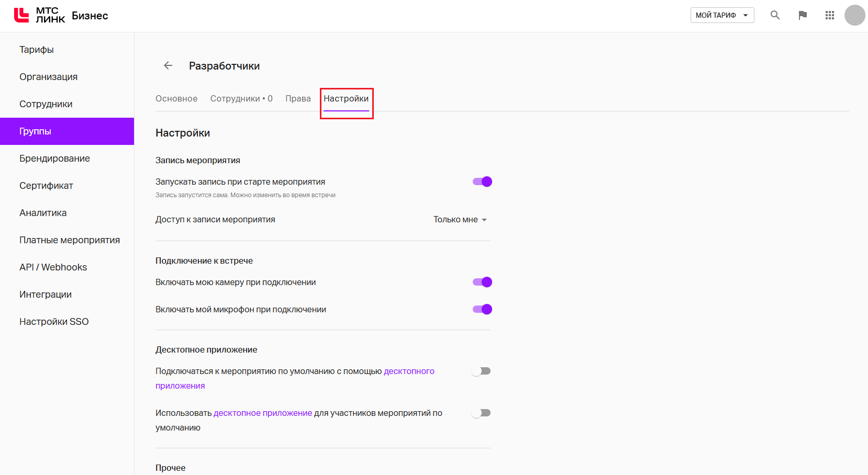Click the 'десктопное приложение' link
This screenshot has width=868, height=475.
[x=263, y=413]
